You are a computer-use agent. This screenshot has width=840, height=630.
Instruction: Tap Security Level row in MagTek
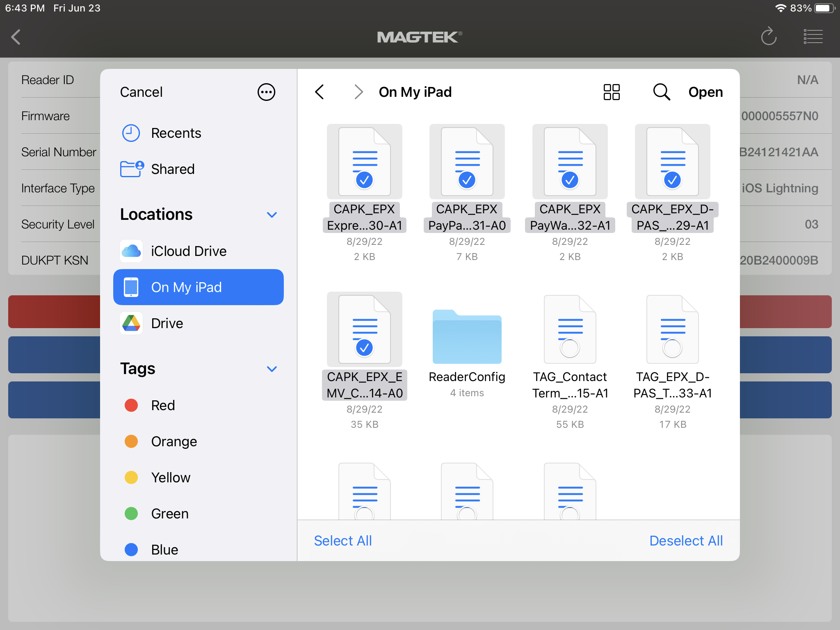point(58,224)
